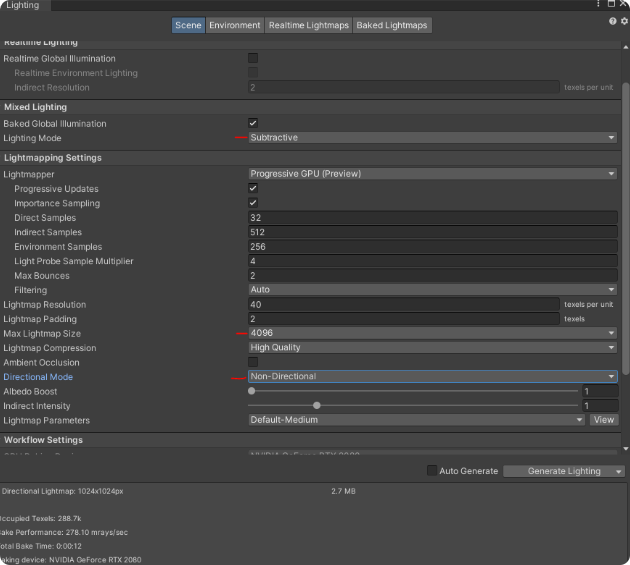Enable the Auto Generate checkbox

point(432,471)
